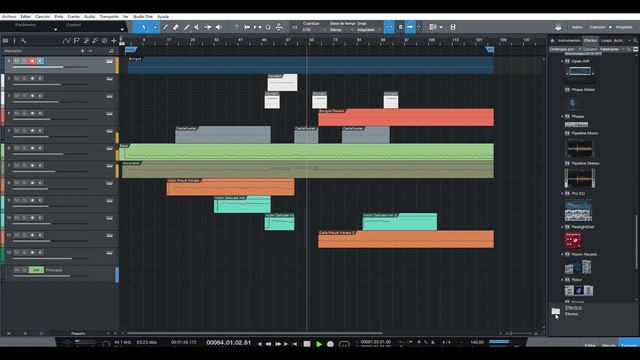Click the Cello Pricot Vibrato clip
The height and width of the screenshot is (360, 640).
230,187
